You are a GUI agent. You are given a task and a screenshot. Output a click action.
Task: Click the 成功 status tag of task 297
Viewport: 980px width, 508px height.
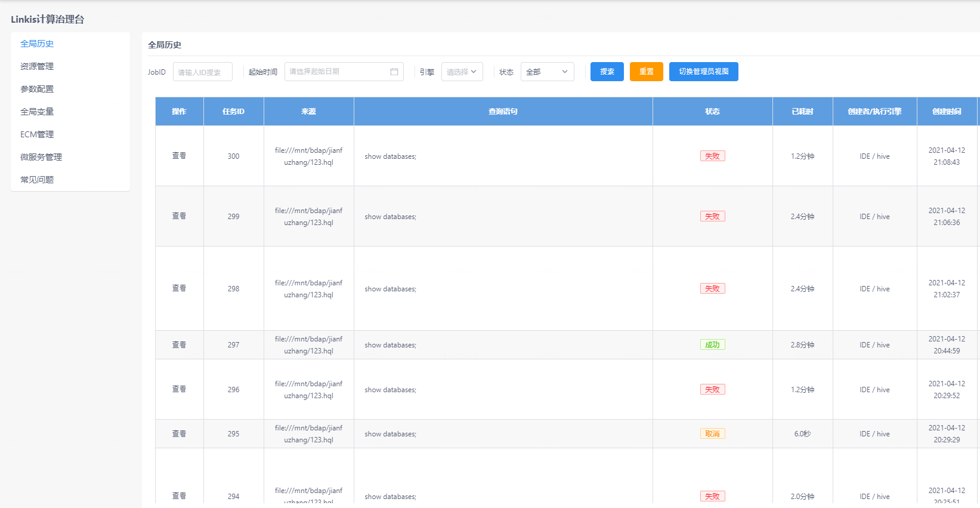coord(712,345)
